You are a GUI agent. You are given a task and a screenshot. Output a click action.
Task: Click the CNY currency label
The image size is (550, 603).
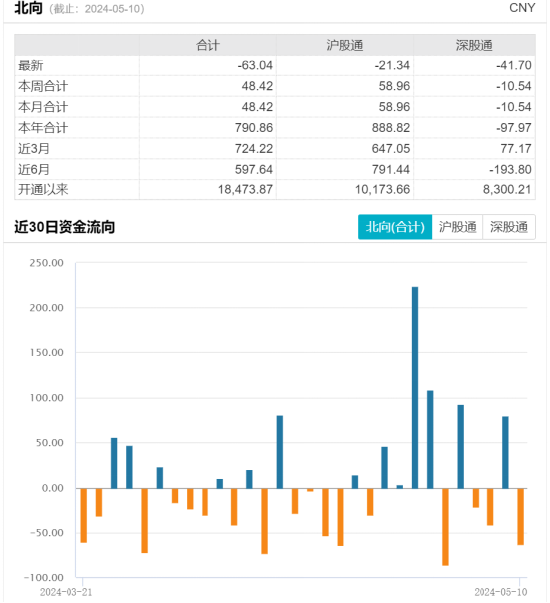tap(522, 8)
